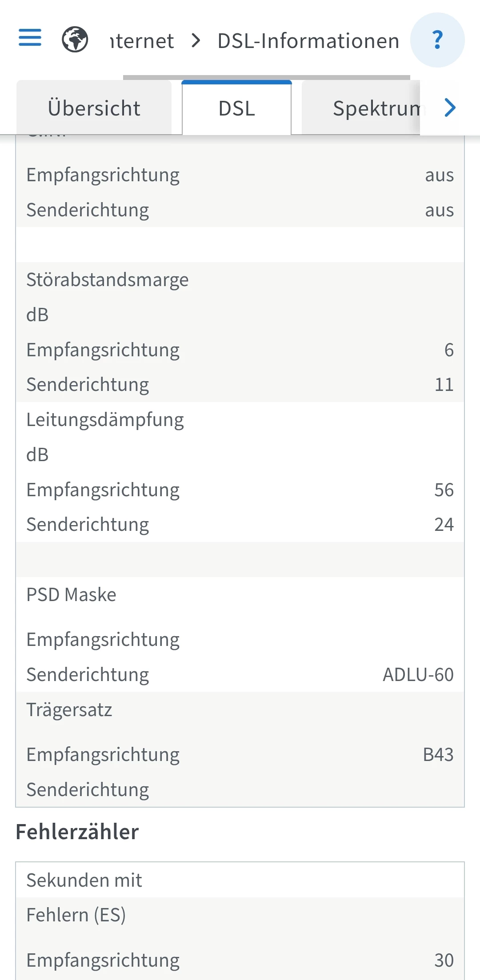Image resolution: width=480 pixels, height=980 pixels.
Task: Click the B43 carrier set value
Action: point(438,755)
